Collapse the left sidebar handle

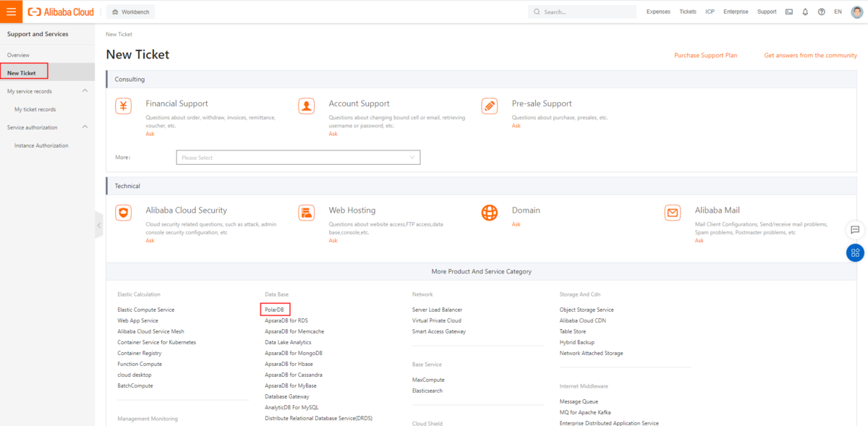click(99, 226)
